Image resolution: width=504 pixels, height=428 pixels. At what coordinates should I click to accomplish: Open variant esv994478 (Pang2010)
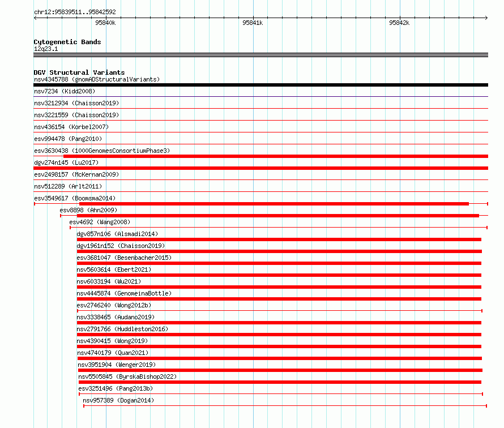[x=68, y=139]
